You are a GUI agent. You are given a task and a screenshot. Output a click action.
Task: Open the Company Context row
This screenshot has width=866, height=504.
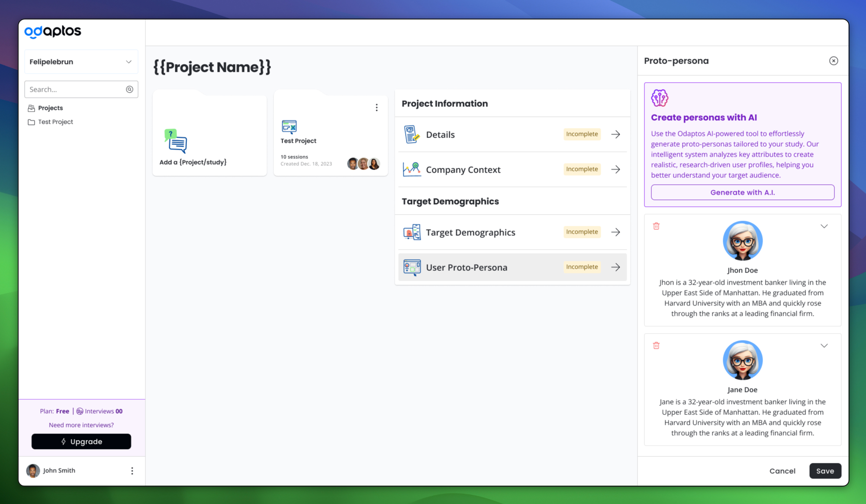(x=512, y=169)
